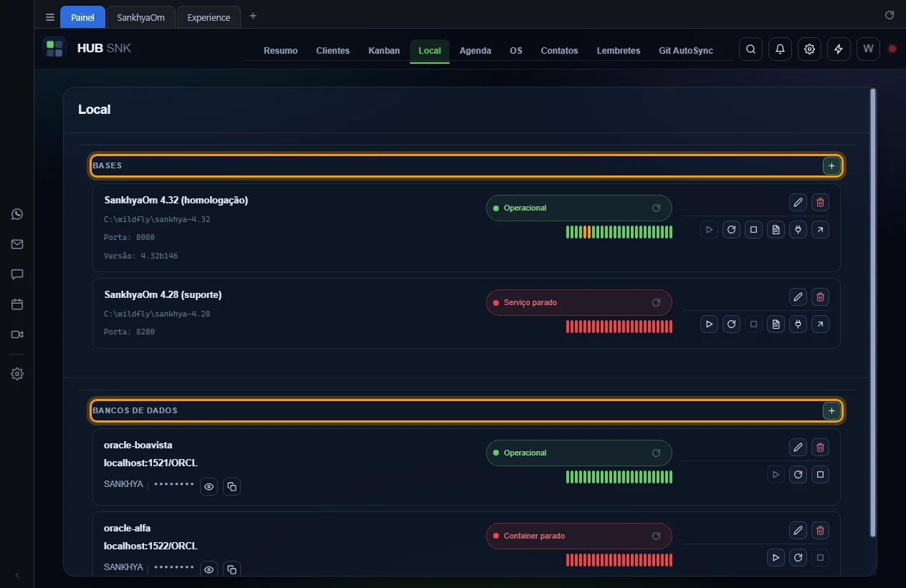Start the oracle-alfa container
The image size is (906, 588).
(776, 557)
